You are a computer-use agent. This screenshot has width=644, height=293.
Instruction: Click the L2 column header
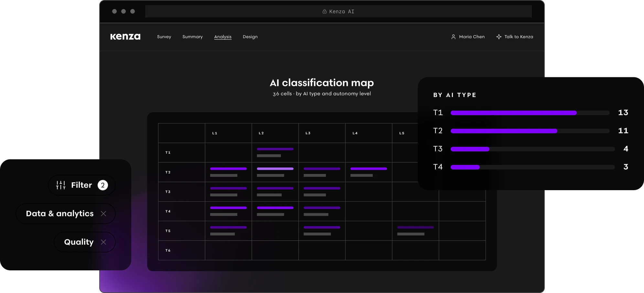275,133
